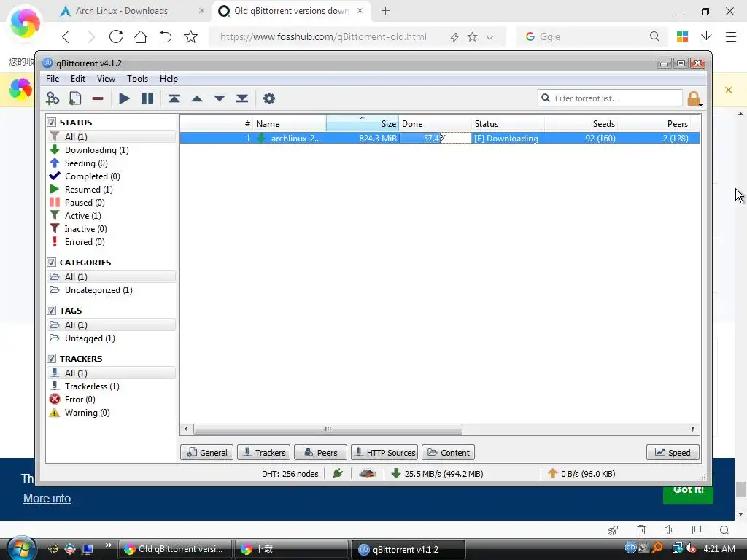Sort torrents by Name column header
This screenshot has width=747, height=560.
[290, 123]
